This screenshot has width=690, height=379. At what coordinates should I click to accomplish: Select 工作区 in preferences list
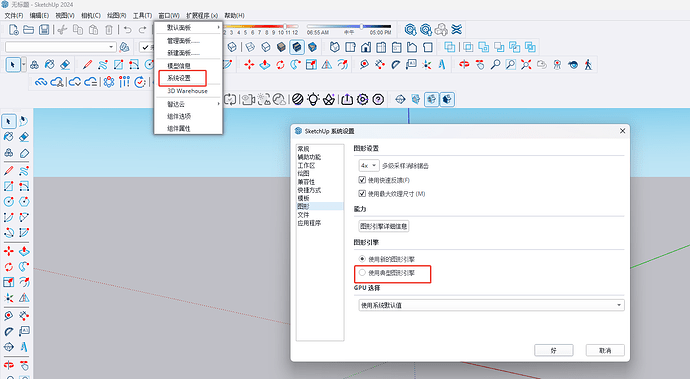coord(306,166)
